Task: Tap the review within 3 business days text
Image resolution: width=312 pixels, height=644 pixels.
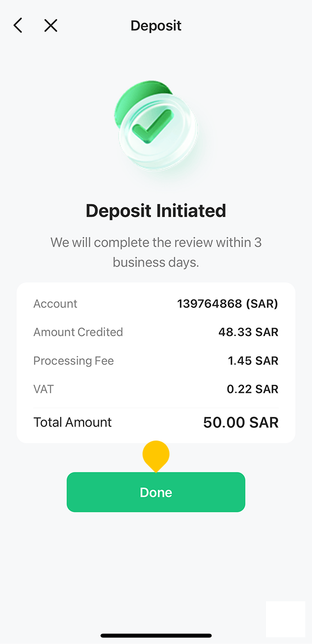Action: (156, 252)
